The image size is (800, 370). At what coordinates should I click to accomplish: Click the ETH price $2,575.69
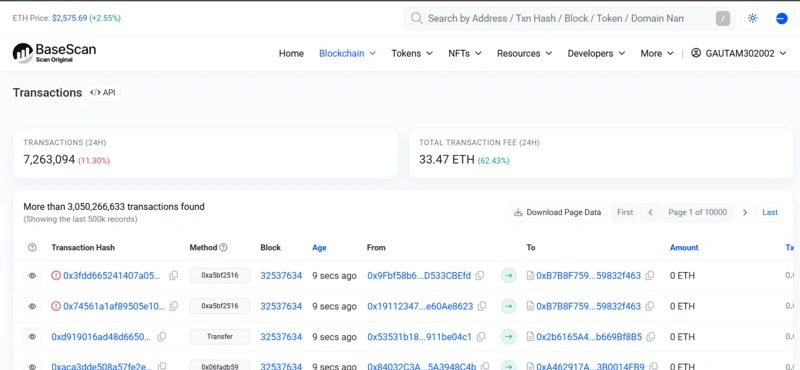[x=69, y=18]
